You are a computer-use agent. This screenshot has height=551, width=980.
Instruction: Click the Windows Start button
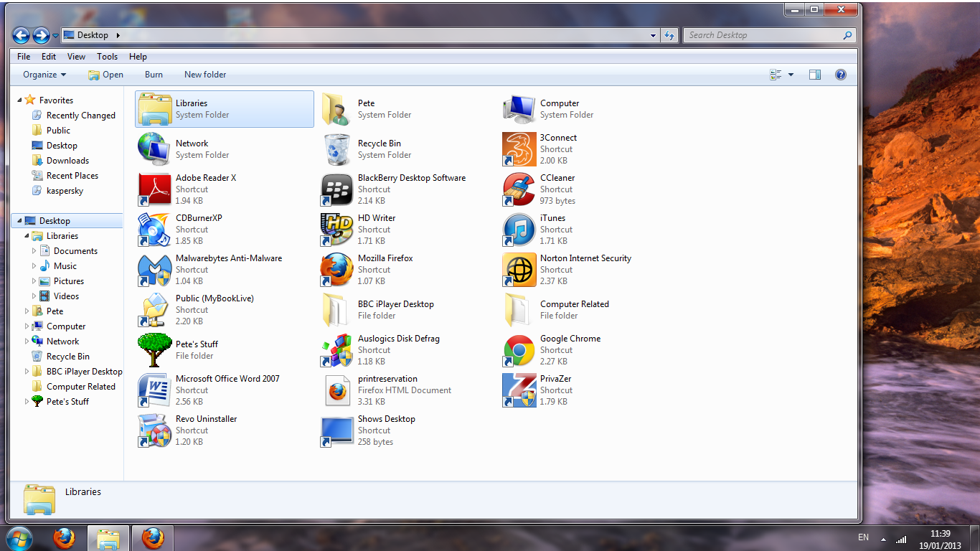coord(19,538)
